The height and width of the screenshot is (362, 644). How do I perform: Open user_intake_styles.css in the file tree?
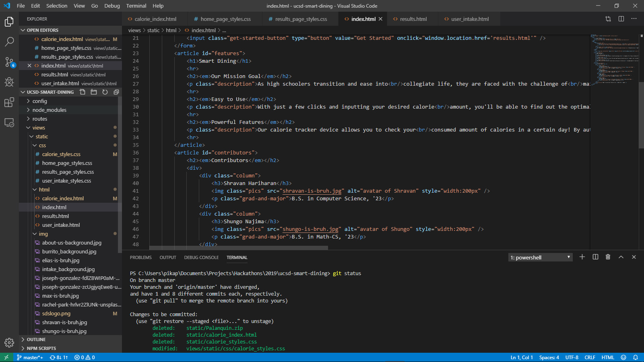coord(66,181)
